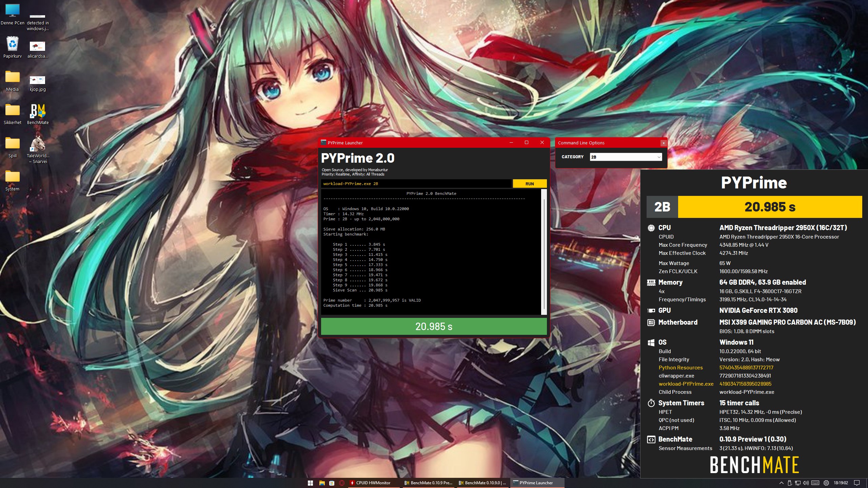Launch the TaleWorlds Snarvei horse shortcut
The width and height of the screenshot is (868, 488).
[x=38, y=149]
